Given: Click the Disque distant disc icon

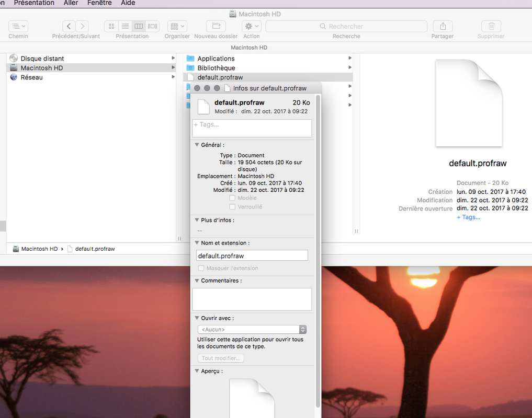Looking at the screenshot, I should click(14, 59).
